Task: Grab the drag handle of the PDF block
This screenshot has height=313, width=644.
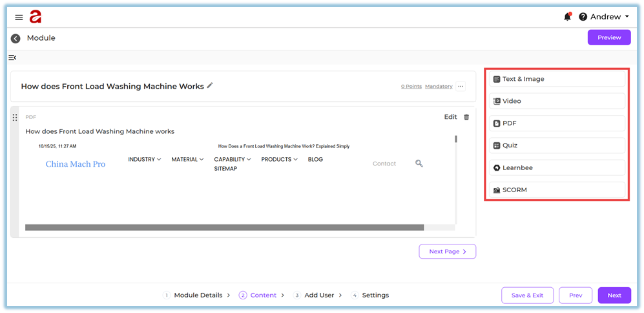Action: point(15,118)
